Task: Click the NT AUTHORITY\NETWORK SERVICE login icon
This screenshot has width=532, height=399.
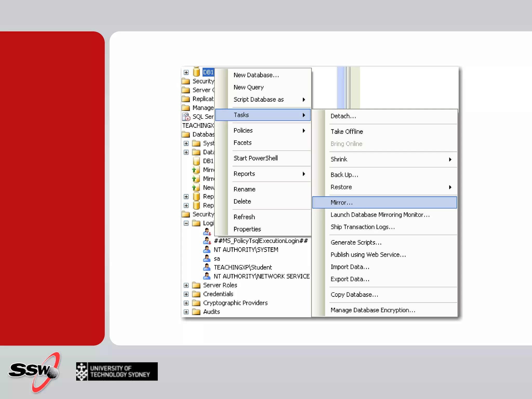Action: click(x=207, y=276)
